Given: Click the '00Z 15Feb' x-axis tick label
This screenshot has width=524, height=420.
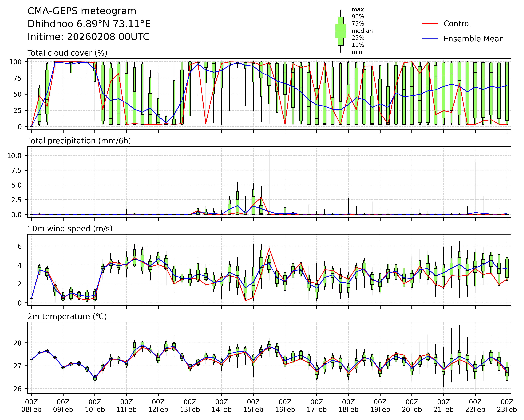Looking at the screenshot, I should [x=253, y=406].
